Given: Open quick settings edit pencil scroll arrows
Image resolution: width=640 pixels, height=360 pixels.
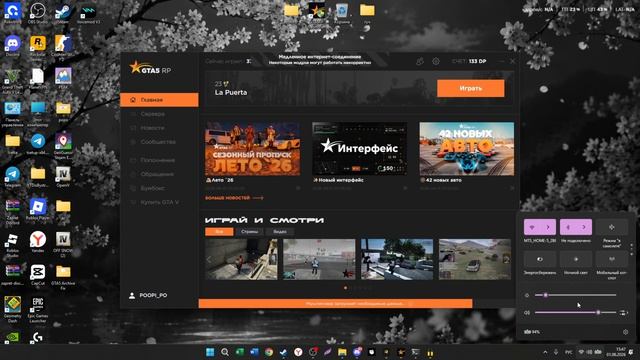Looking at the screenshot, I should tap(631, 249).
